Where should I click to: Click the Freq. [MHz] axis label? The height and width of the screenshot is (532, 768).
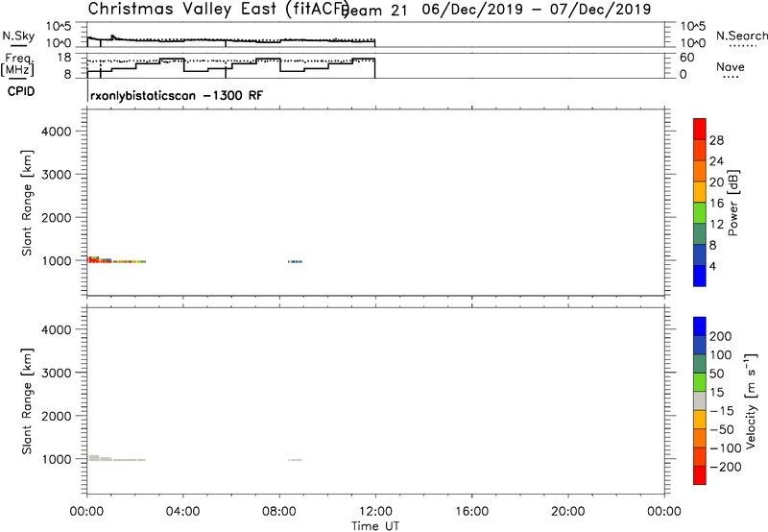[17, 64]
